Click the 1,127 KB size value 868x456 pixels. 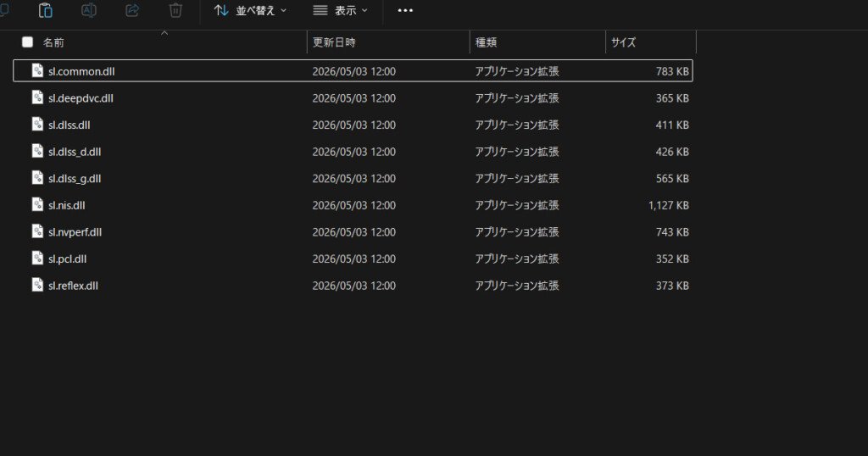click(x=669, y=205)
